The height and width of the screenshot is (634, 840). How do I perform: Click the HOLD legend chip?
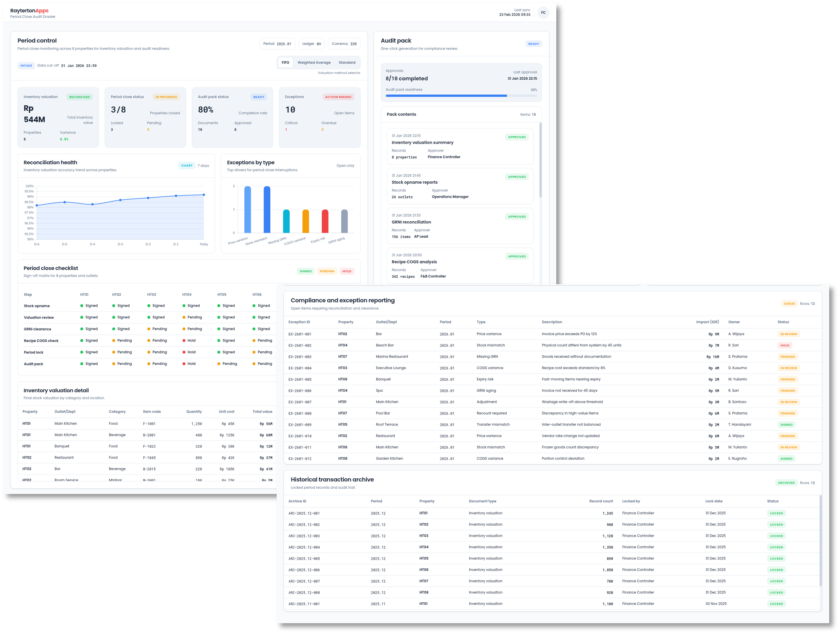pyautogui.click(x=347, y=271)
